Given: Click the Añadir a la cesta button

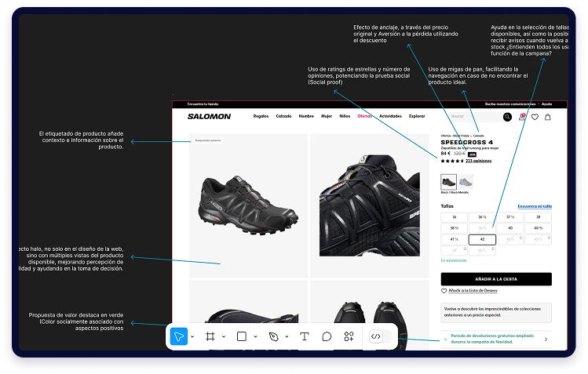Looking at the screenshot, I should point(495,278).
